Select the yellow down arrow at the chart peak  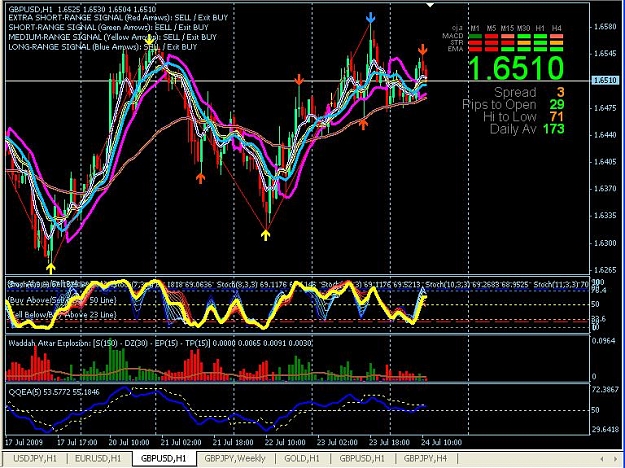click(149, 39)
